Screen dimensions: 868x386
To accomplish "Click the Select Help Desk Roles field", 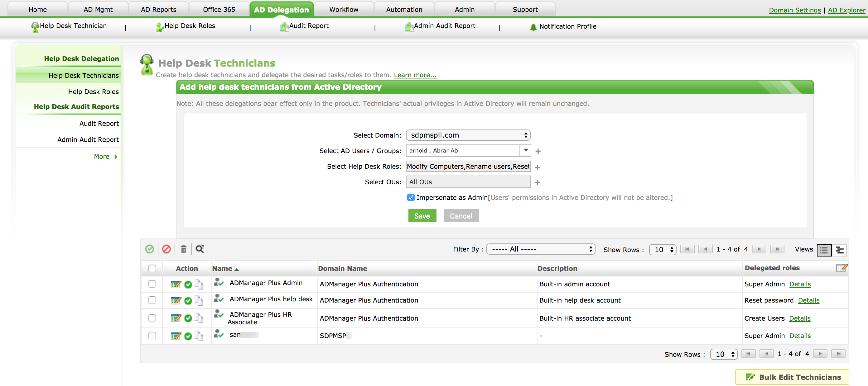I will point(468,166).
